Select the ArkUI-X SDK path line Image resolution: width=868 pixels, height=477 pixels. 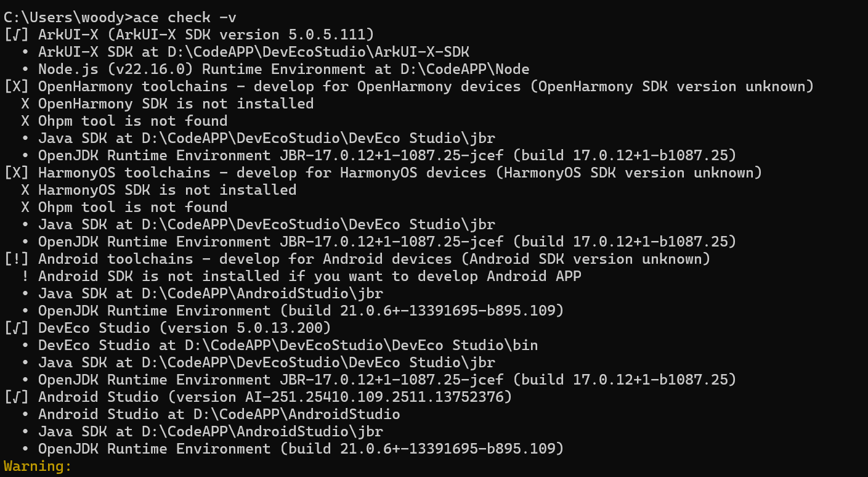[x=253, y=52]
